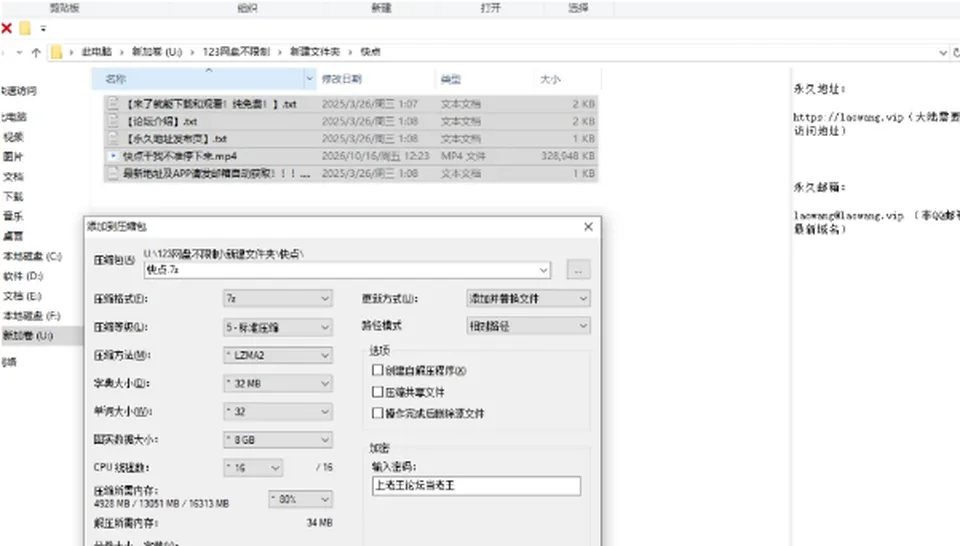
Task: Go up one folder level with the up arrow
Action: tap(36, 53)
